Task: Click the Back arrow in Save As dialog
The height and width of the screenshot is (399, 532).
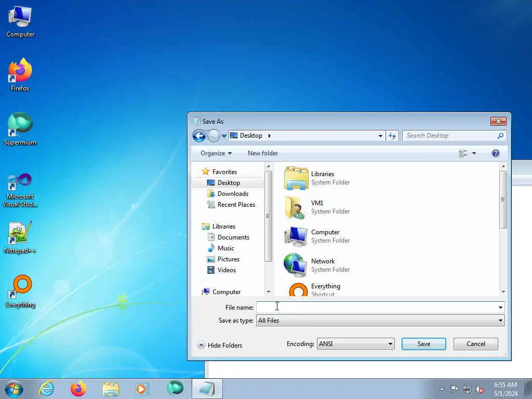Action: pyautogui.click(x=199, y=136)
